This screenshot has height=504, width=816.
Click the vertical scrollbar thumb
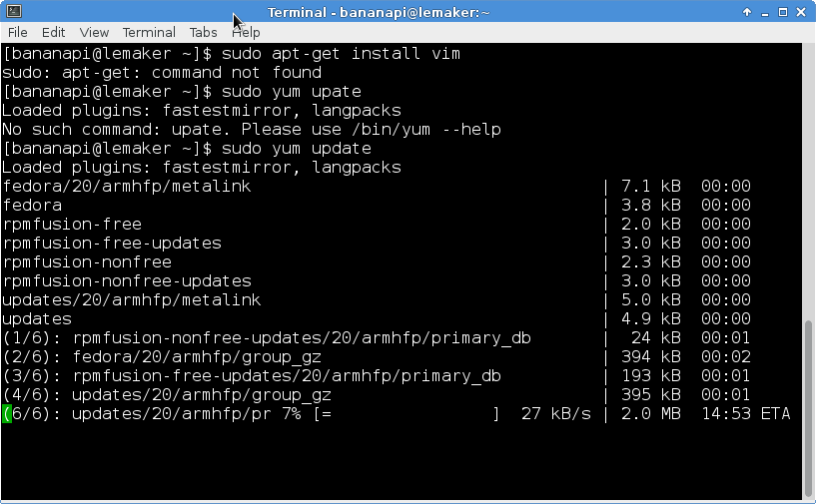[x=808, y=408]
